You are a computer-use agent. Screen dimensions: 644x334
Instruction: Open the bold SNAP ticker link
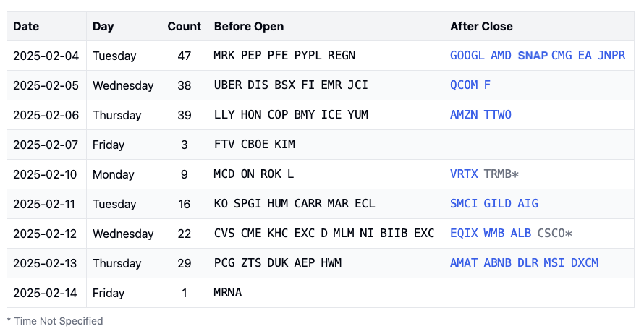pos(533,56)
